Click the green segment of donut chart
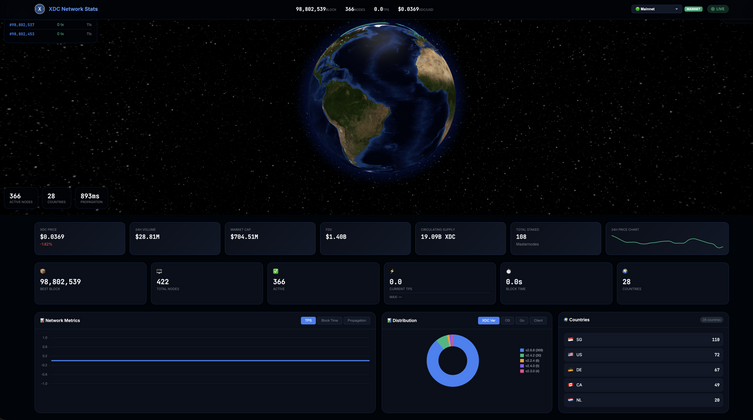This screenshot has width=753, height=420. point(443,342)
